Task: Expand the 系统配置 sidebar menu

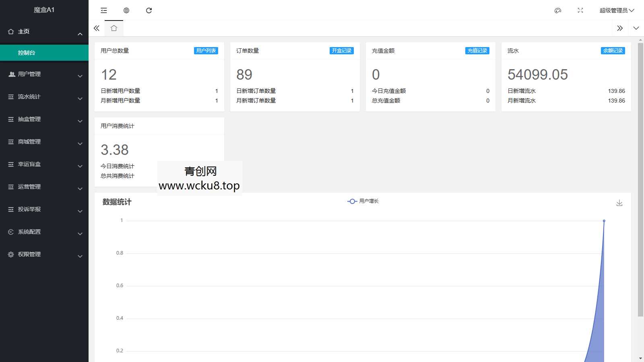Action: pyautogui.click(x=44, y=232)
